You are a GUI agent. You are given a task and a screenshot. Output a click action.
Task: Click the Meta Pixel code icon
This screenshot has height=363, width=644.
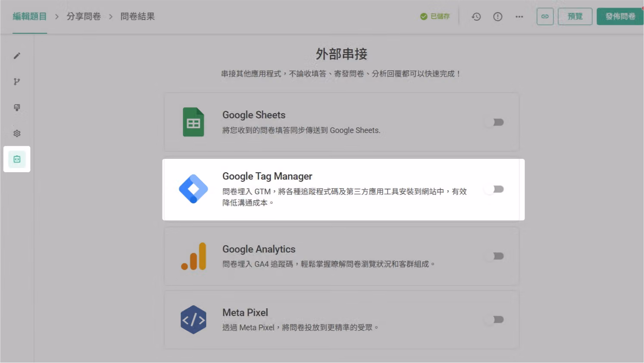tap(193, 320)
